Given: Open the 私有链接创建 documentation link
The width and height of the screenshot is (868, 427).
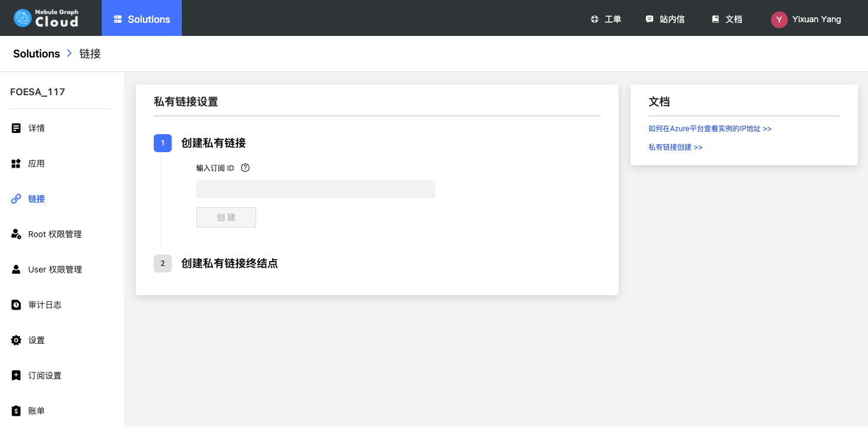Looking at the screenshot, I should (675, 147).
